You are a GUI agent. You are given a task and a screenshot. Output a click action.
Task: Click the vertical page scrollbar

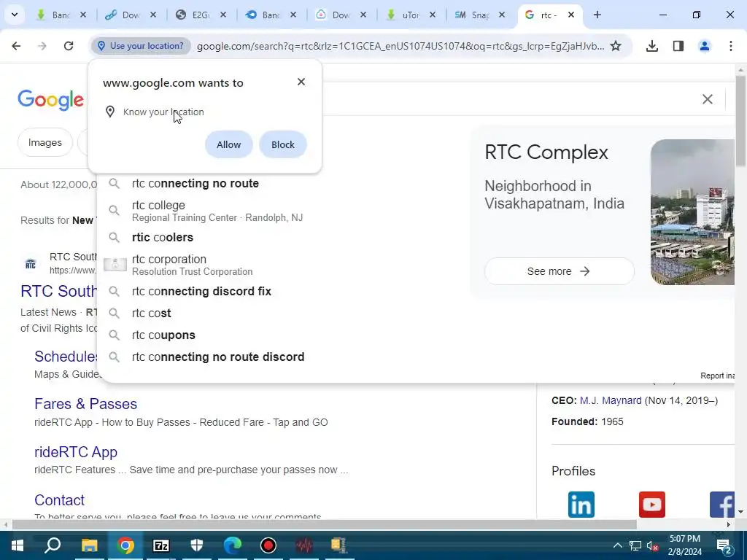(x=740, y=122)
